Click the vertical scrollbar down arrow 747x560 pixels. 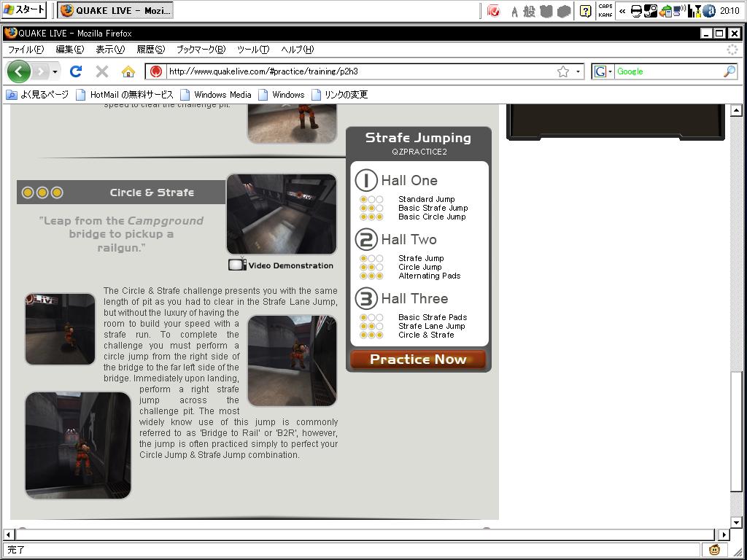(736, 522)
